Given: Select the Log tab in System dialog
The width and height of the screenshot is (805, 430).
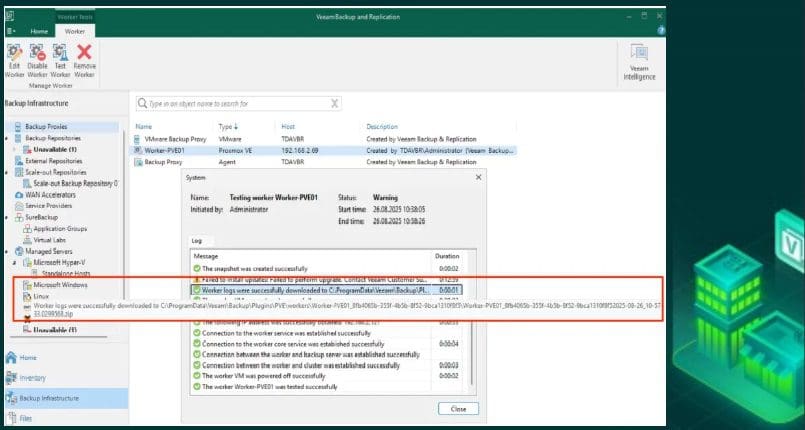Looking at the screenshot, I should click(x=197, y=241).
